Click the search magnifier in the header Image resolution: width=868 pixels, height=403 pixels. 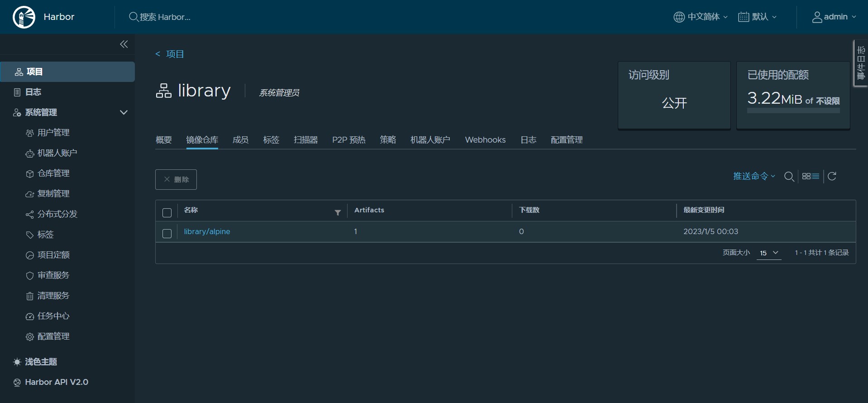click(x=134, y=17)
